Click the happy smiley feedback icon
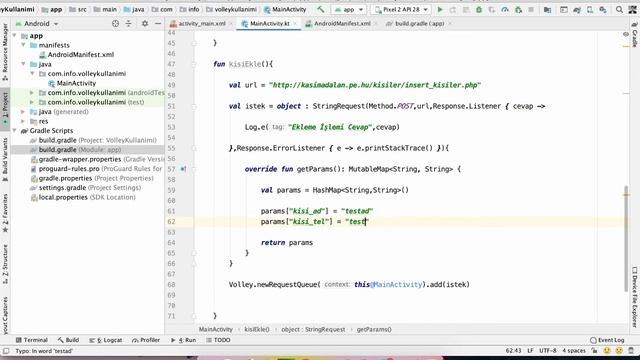 tap(607, 351)
